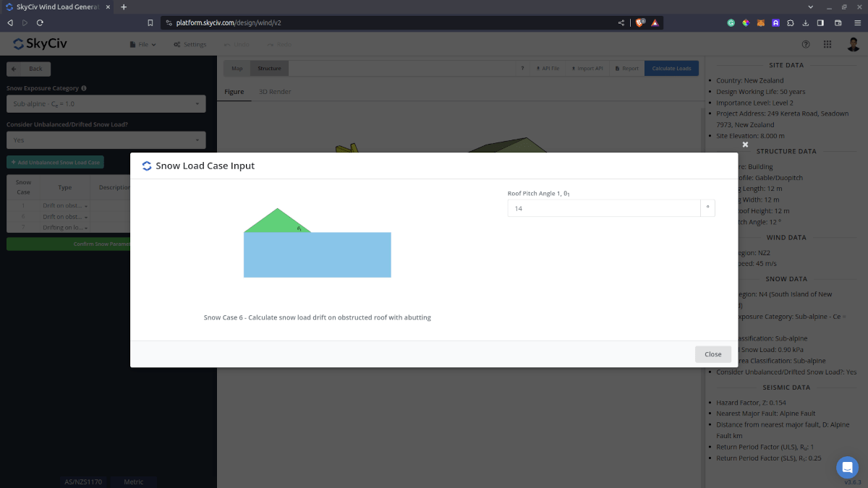
Task: Click the question mark toolbar button
Action: pos(522,68)
